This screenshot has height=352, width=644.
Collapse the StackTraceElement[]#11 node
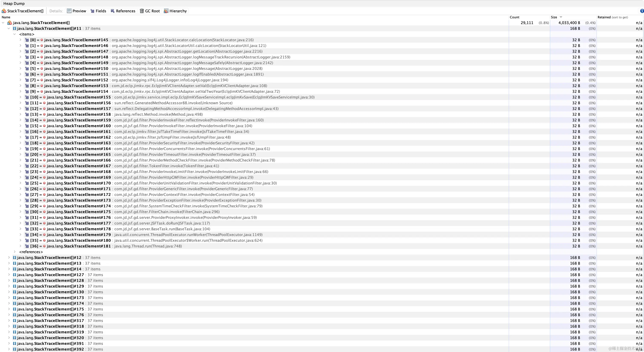click(x=9, y=29)
